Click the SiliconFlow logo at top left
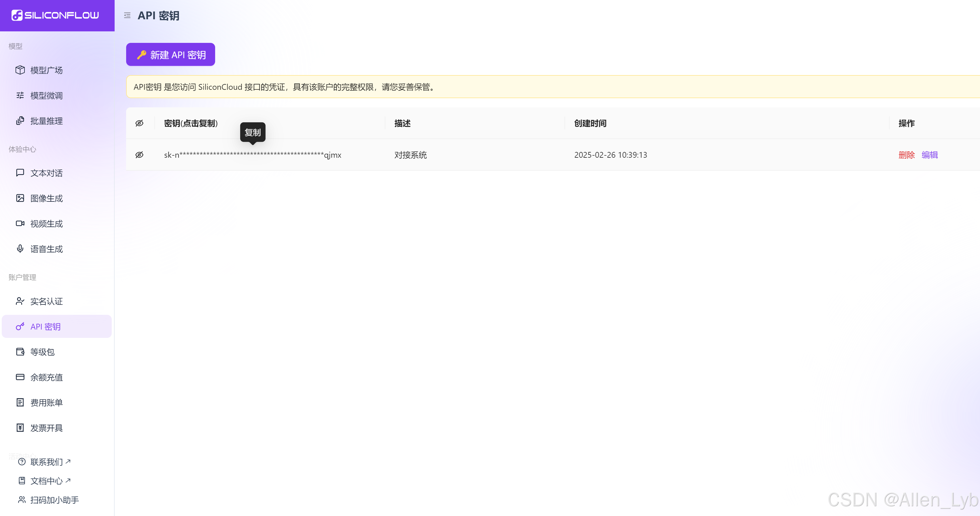Viewport: 980px width, 516px height. 56,15
